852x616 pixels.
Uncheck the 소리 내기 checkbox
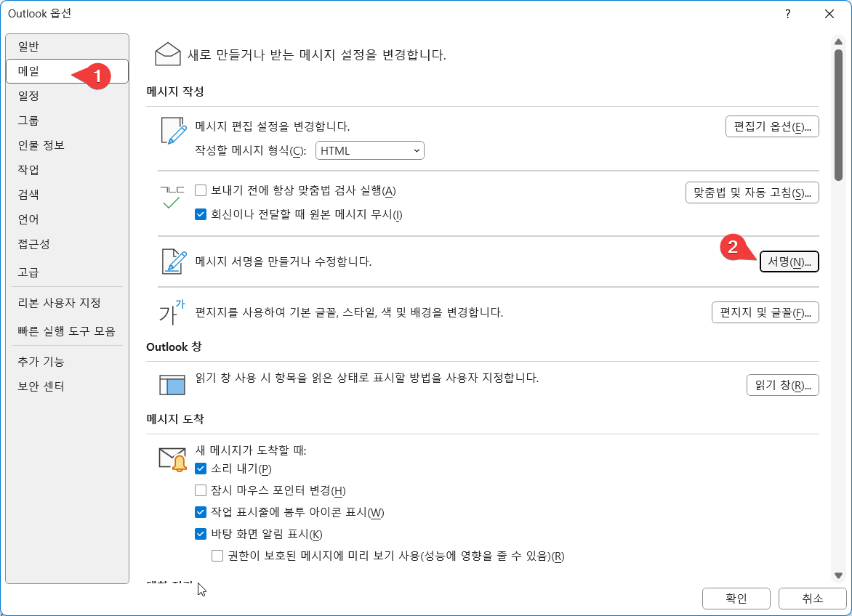(201, 469)
